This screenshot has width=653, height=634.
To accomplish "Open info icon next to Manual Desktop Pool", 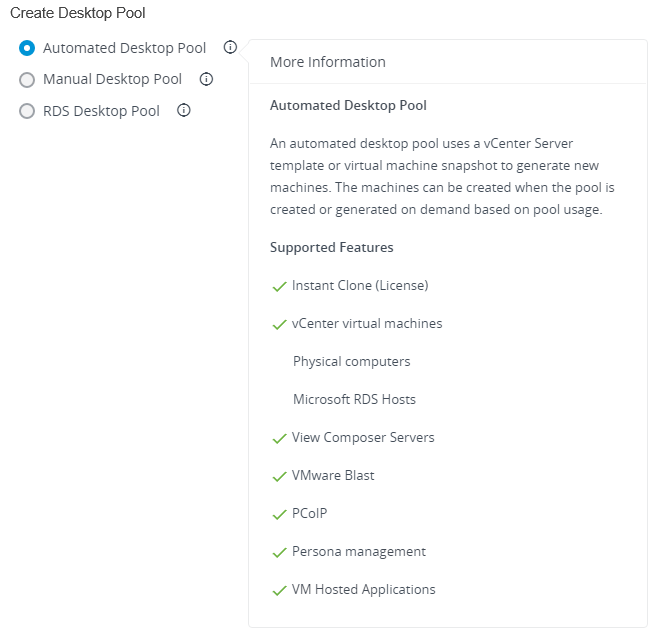I will point(206,79).
